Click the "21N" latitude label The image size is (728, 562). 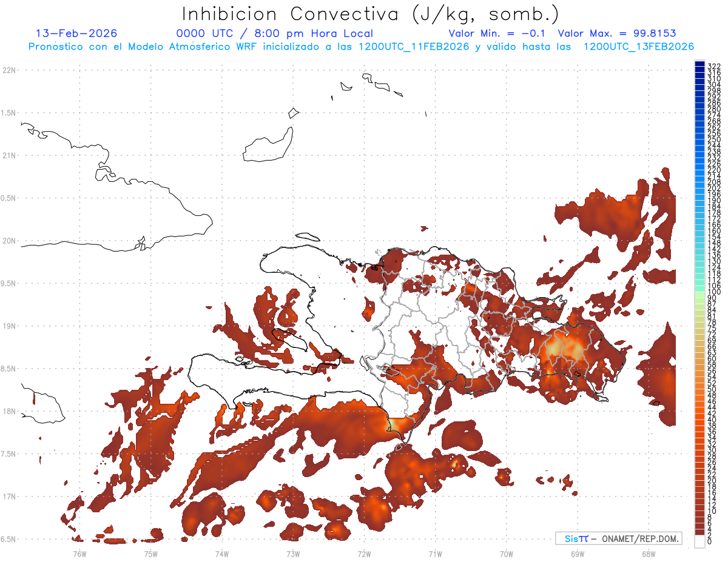tap(9, 155)
